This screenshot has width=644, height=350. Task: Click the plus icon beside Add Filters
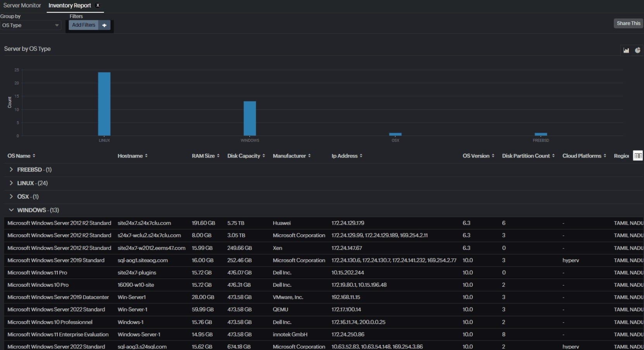(104, 25)
